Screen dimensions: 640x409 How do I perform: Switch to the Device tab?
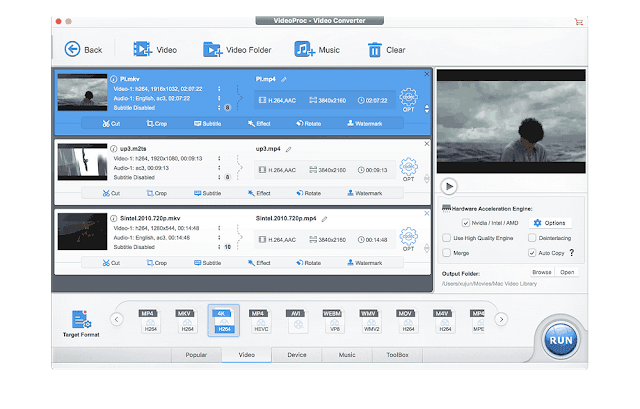point(297,355)
